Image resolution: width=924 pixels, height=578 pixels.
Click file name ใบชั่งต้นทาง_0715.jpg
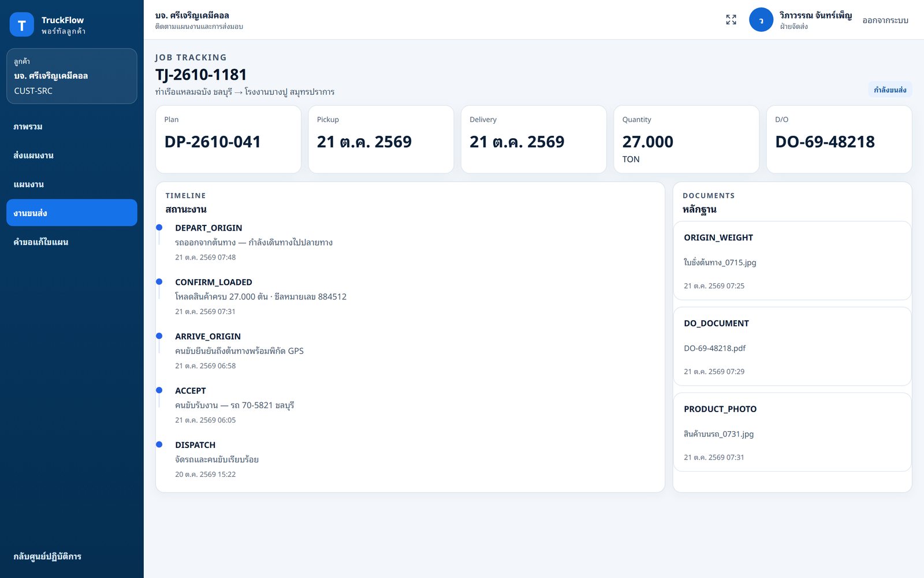(720, 262)
